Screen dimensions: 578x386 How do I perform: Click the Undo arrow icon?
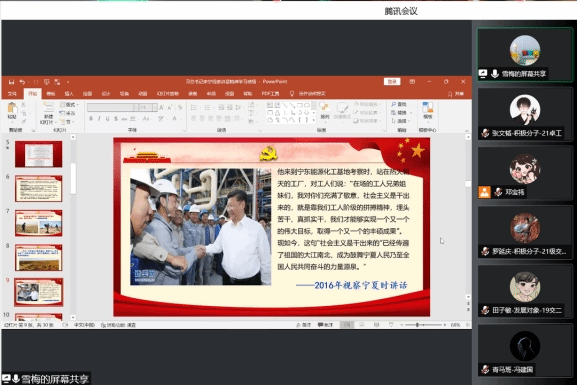tap(22, 82)
